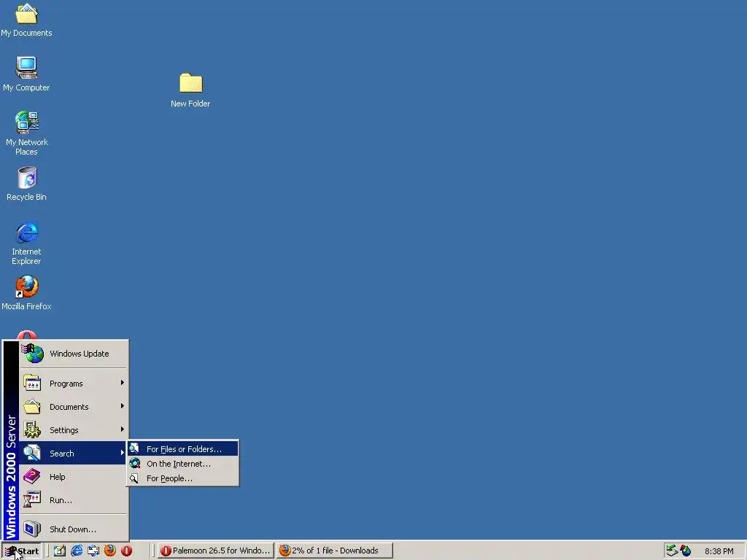The image size is (747, 560).
Task: Switch to the 2% Downloads taskbar window
Action: [x=335, y=551]
